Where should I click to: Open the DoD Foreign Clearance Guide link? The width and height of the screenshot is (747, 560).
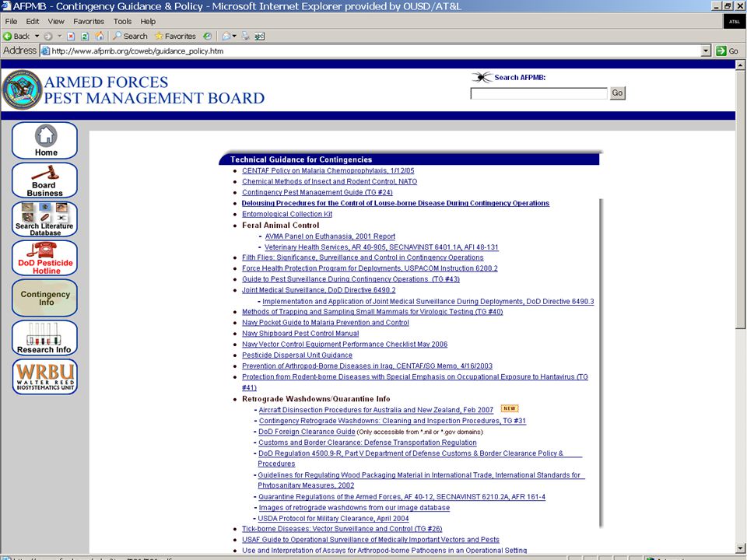pyautogui.click(x=307, y=432)
